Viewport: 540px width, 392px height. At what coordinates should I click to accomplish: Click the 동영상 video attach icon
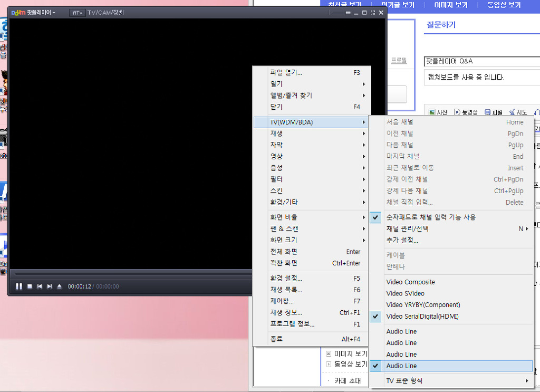point(457,112)
